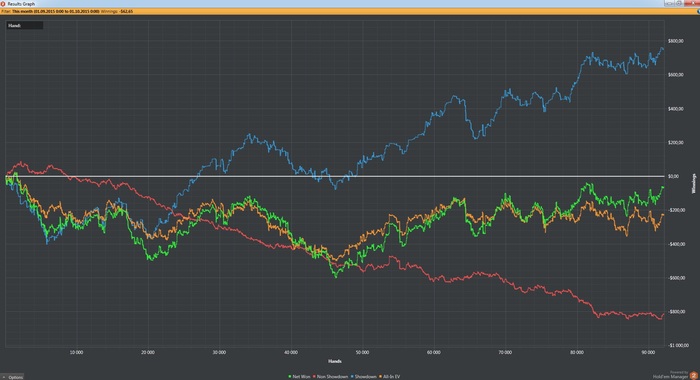Close the Results Graph window
This screenshot has height=380, width=700.
(691, 3)
